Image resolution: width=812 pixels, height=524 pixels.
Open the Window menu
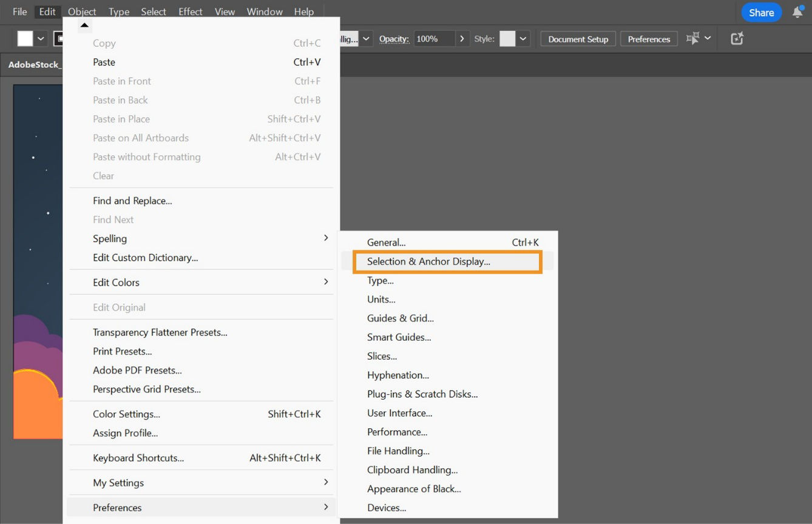pos(264,12)
